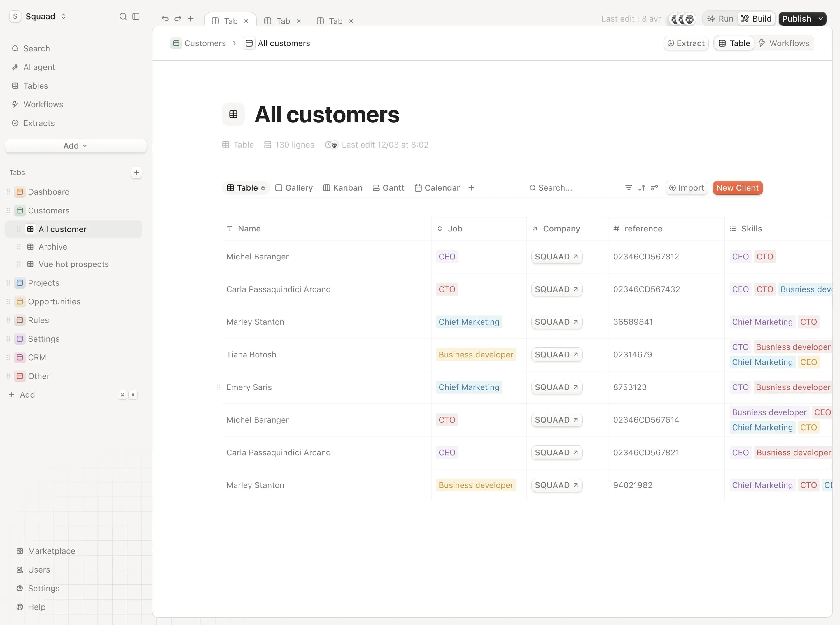Click the redo arrow in the top bar
Image resolution: width=840 pixels, height=625 pixels.
click(178, 19)
